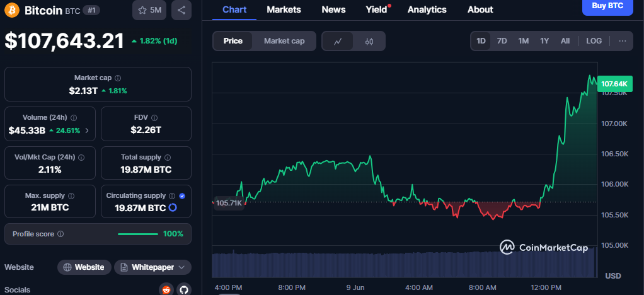This screenshot has height=295, width=644.
Task: Select Market cap chart mode
Action: point(284,41)
